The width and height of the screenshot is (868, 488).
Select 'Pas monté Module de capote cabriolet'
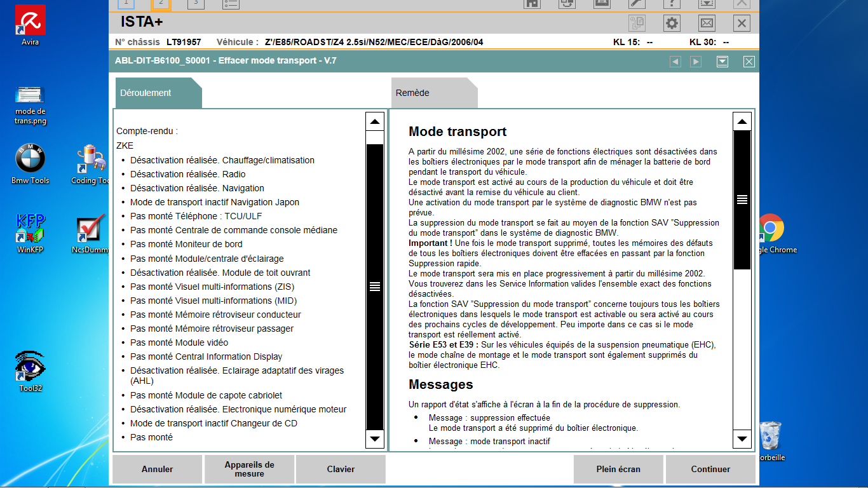[207, 395]
